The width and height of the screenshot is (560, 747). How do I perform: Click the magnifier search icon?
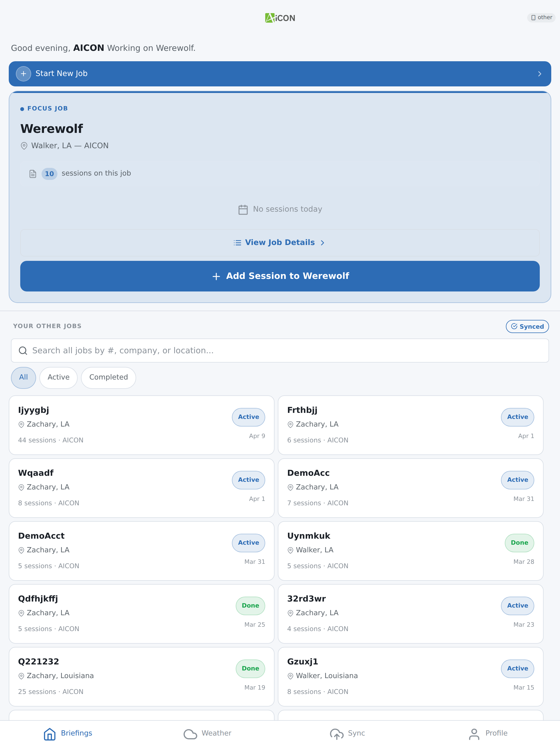pos(23,351)
